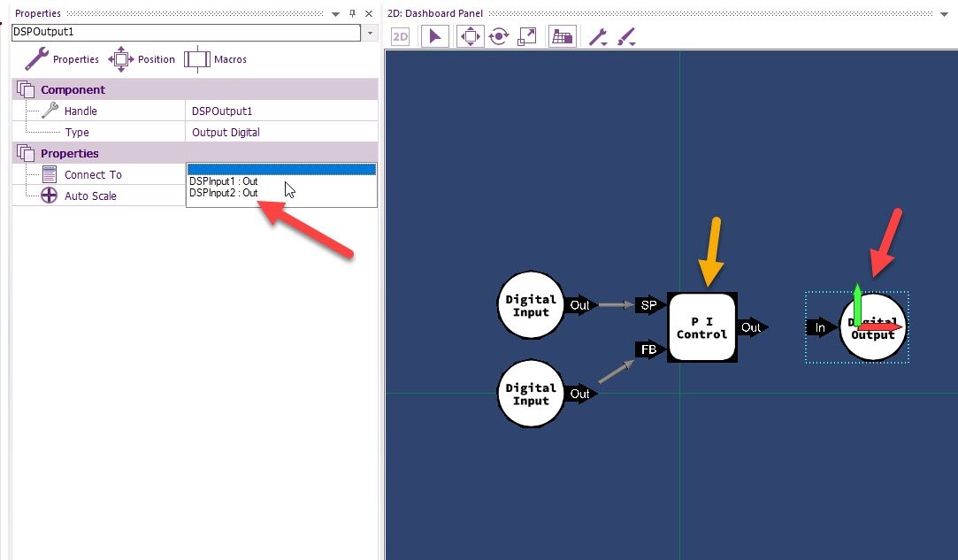Grab the red horizontal axis gizmo arrow
Image resolution: width=958 pixels, height=560 pixels.
pos(880,327)
